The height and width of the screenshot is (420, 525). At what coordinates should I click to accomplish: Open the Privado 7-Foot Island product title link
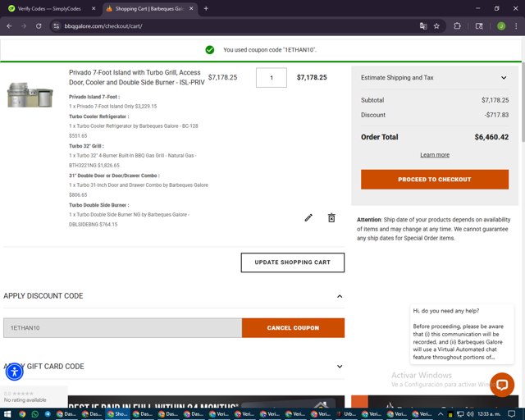[137, 77]
